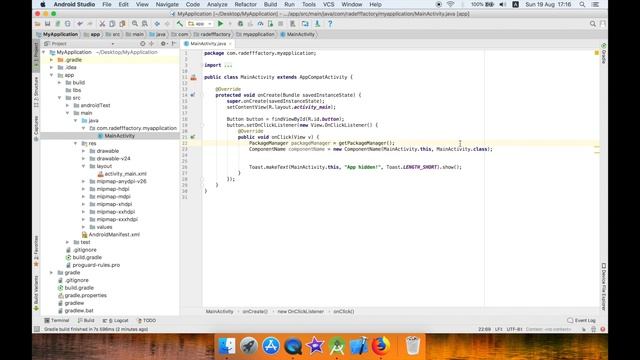The image size is (640, 360).
Task: Collapse the app module arrow
Action: [52, 75]
